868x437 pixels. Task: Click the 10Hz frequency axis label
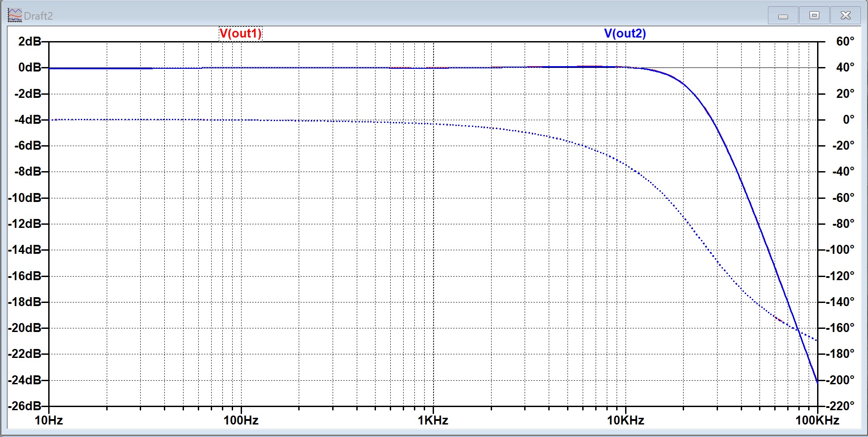pos(49,420)
